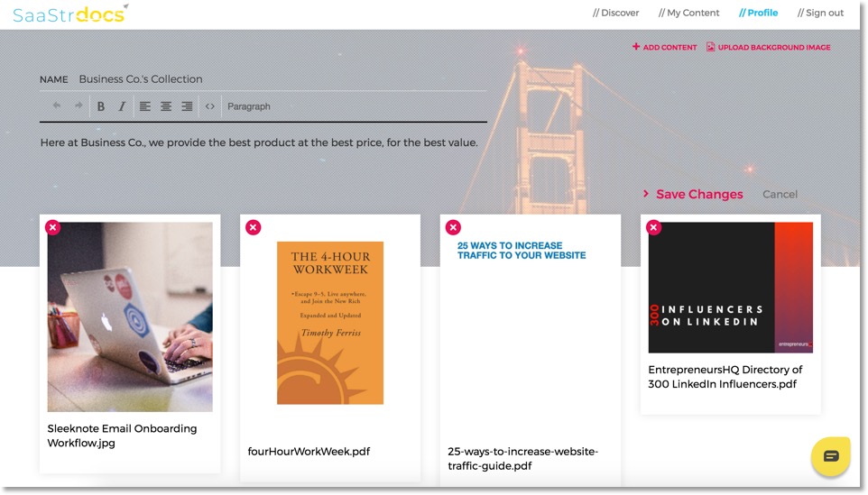Open the laptop photo thumbnail

coord(130,316)
